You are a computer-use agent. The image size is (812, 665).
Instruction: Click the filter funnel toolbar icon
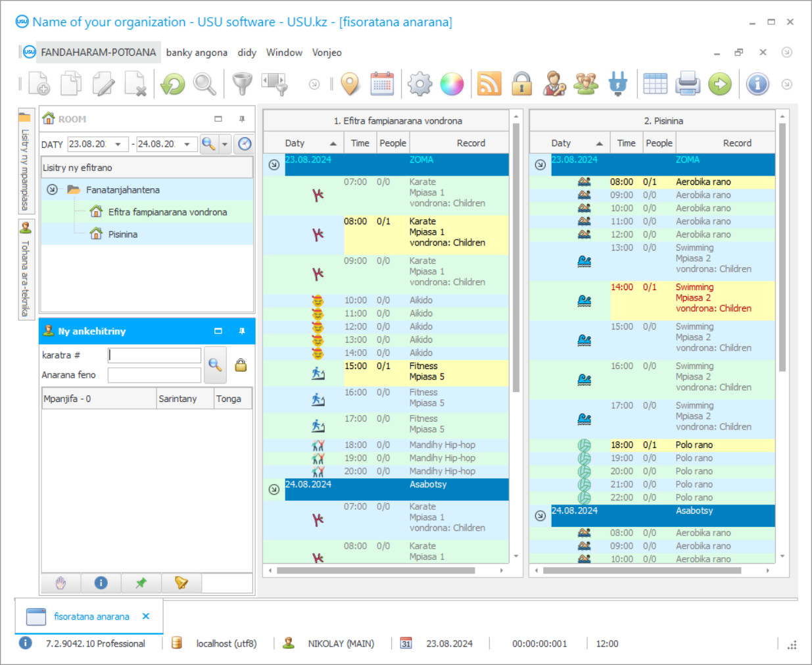pos(243,84)
